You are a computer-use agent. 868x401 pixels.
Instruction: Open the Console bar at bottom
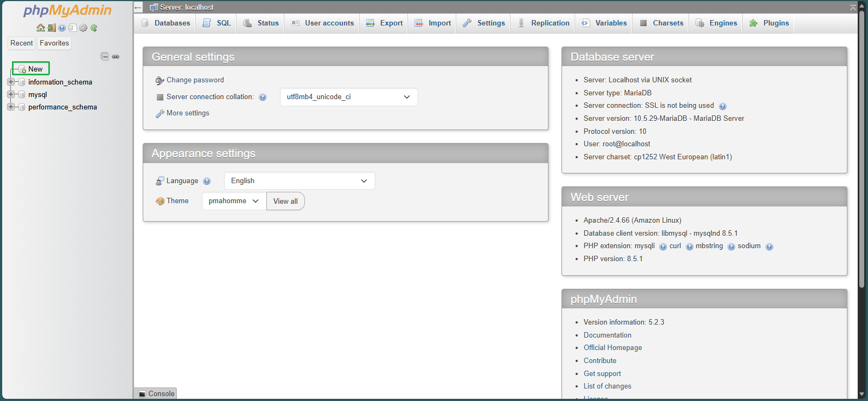click(x=156, y=394)
